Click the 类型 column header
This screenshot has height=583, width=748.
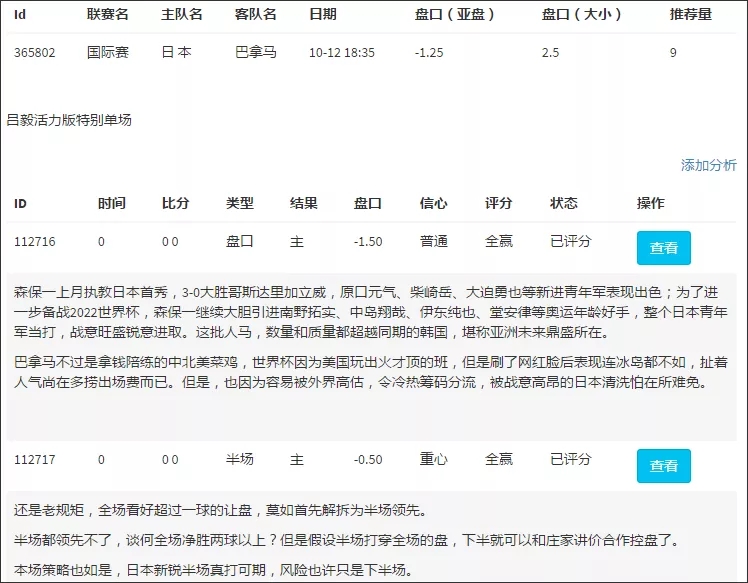click(x=239, y=203)
